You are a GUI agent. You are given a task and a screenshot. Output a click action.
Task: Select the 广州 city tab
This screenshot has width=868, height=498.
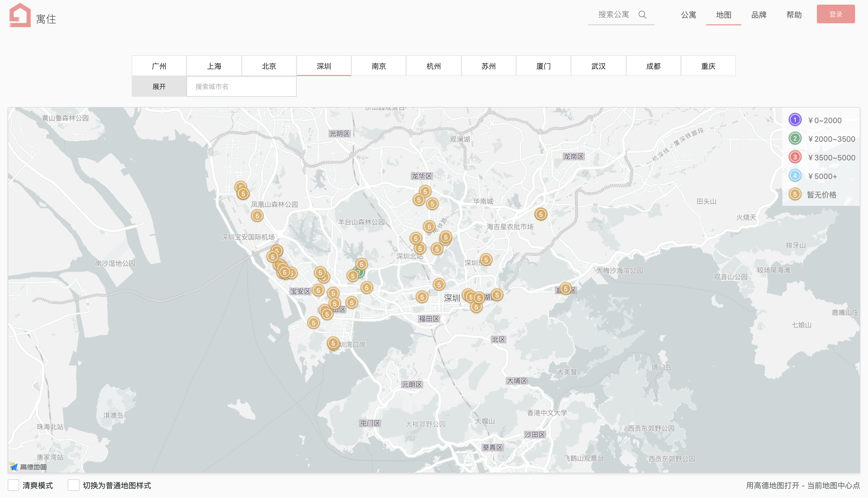(159, 66)
